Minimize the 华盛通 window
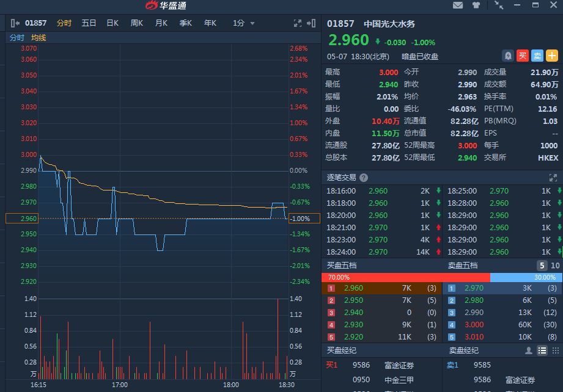This screenshot has width=563, height=392. [517, 5]
